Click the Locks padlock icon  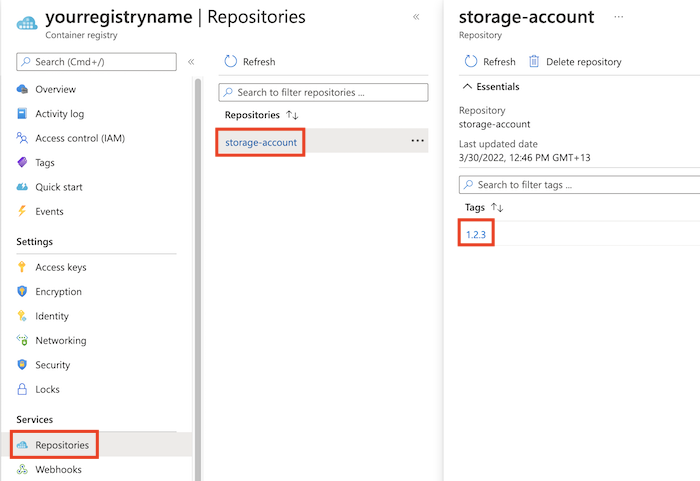pos(22,389)
